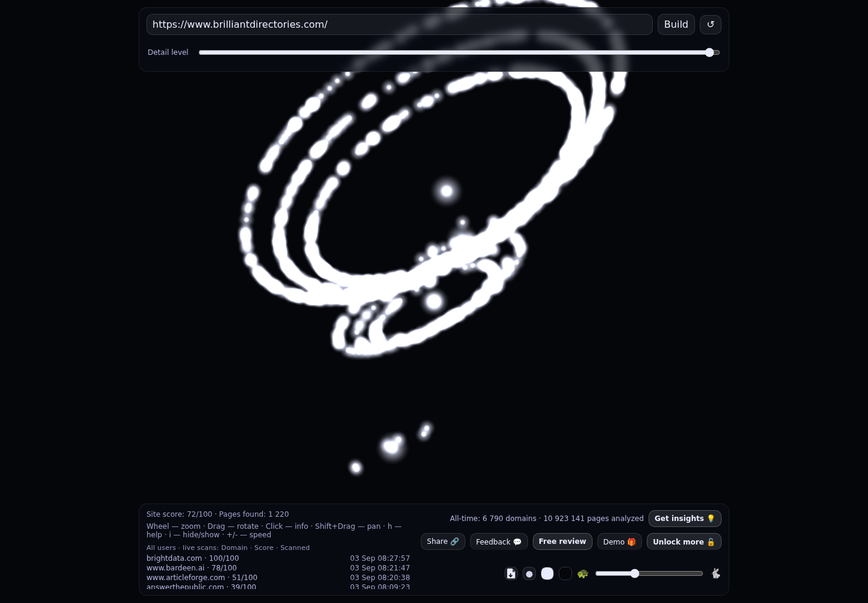Open the Feedback button

pos(498,541)
